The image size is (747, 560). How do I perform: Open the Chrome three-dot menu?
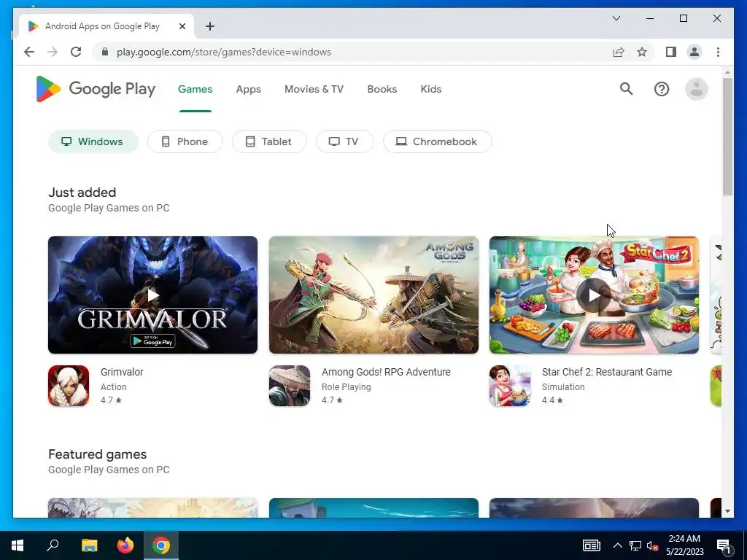718,52
